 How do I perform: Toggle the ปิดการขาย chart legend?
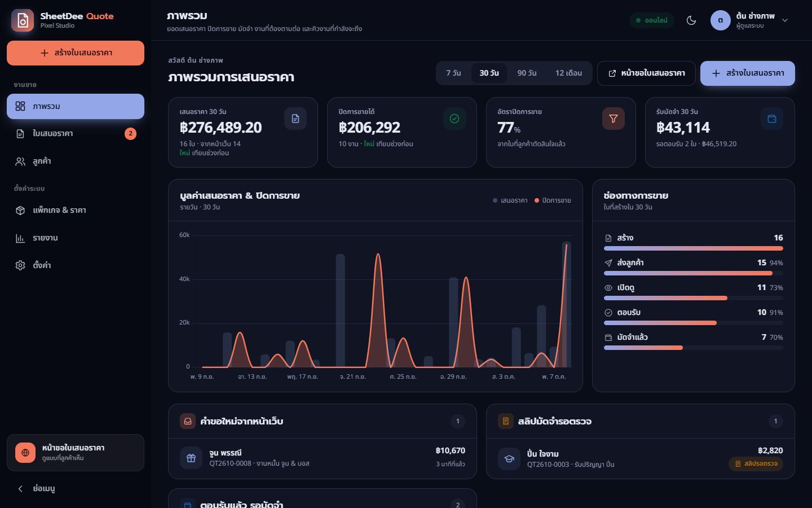coord(553,200)
